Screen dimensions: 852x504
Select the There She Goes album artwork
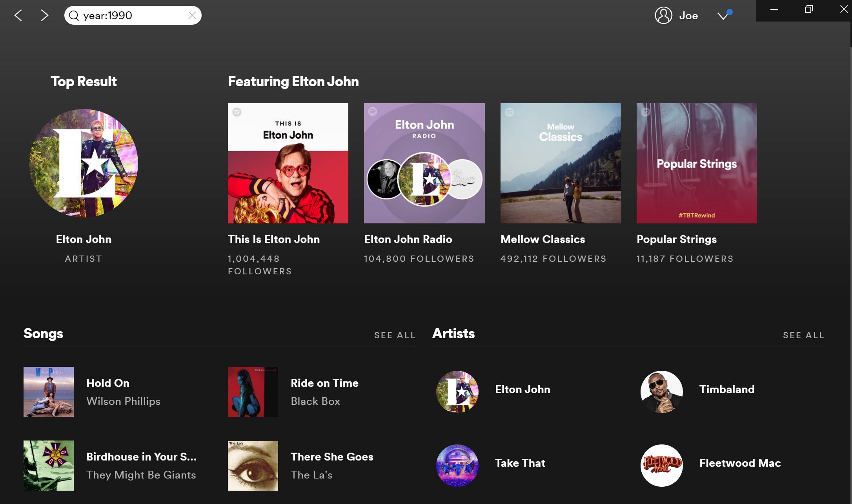(x=253, y=466)
